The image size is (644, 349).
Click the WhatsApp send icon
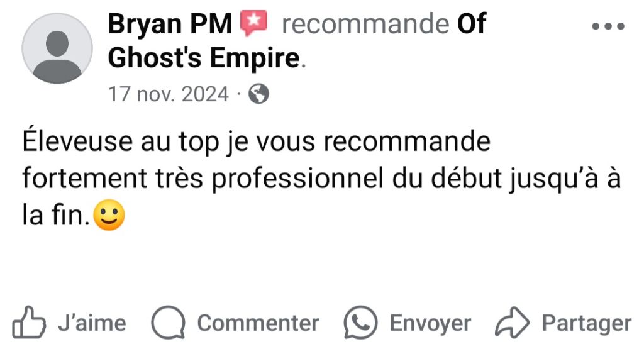click(360, 323)
